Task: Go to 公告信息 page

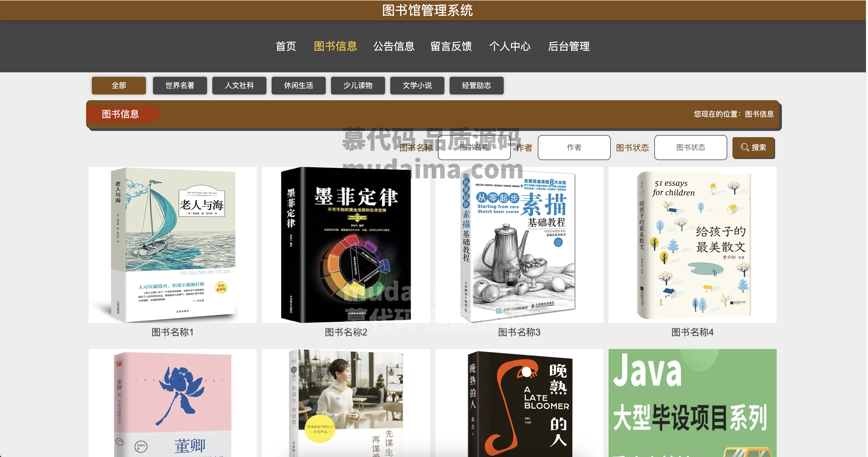Action: click(394, 46)
